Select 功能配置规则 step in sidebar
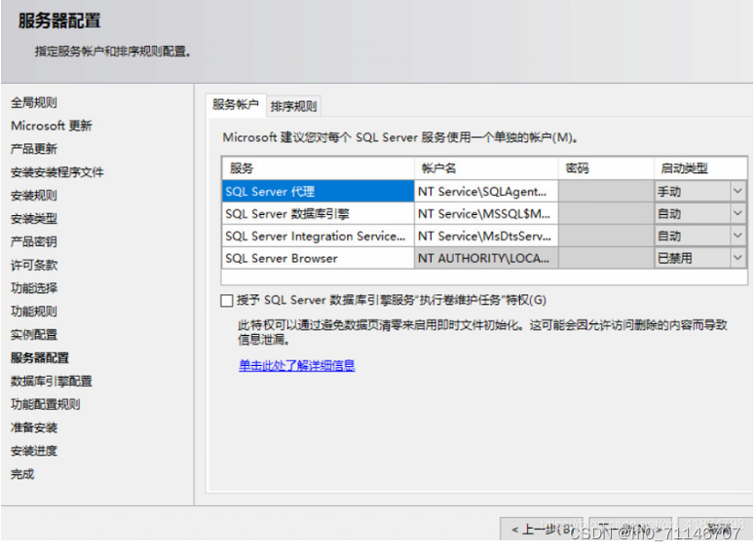Image resolution: width=756 pixels, height=551 pixels. (46, 404)
